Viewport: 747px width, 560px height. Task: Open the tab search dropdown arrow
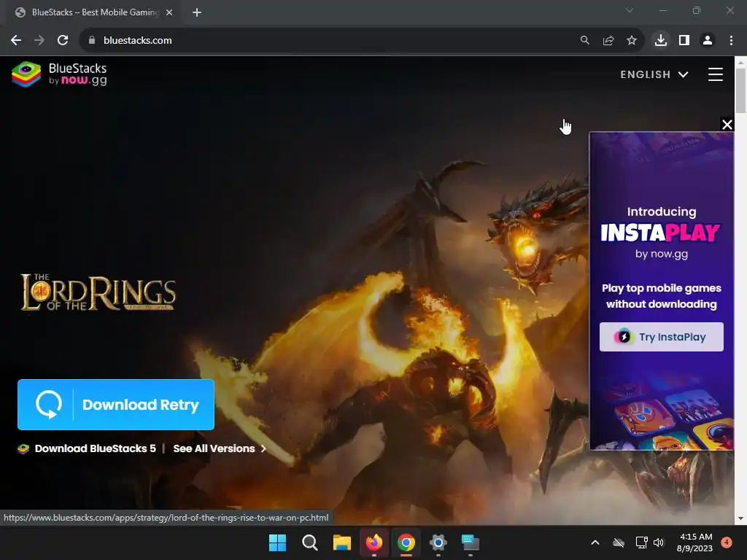(630, 10)
